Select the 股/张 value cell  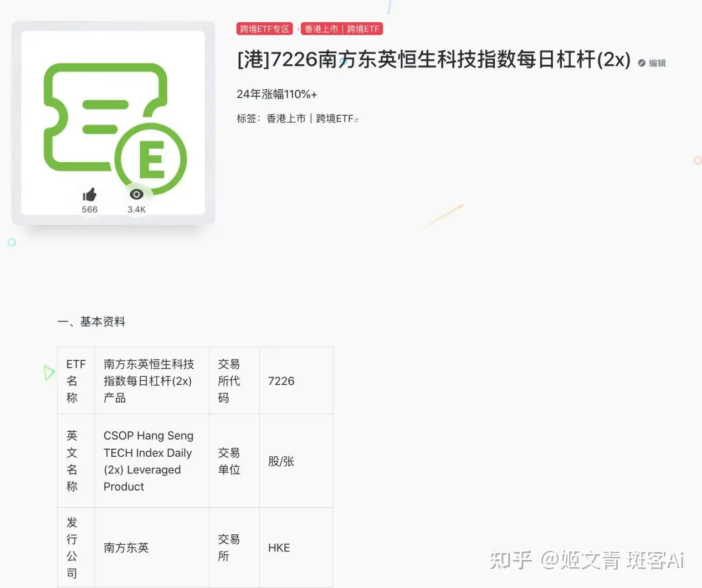(296, 461)
